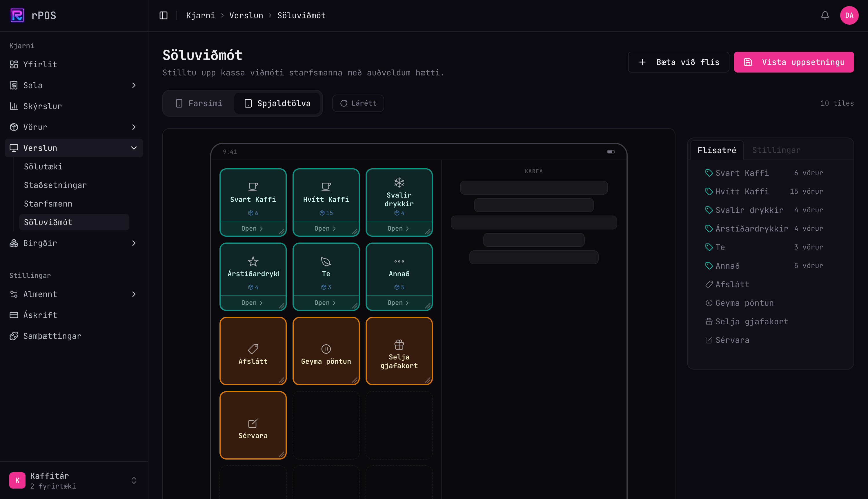Screen dimensions: 868x499
Task: Click the gift icon on Selja gjafakort tile
Action: tap(399, 345)
